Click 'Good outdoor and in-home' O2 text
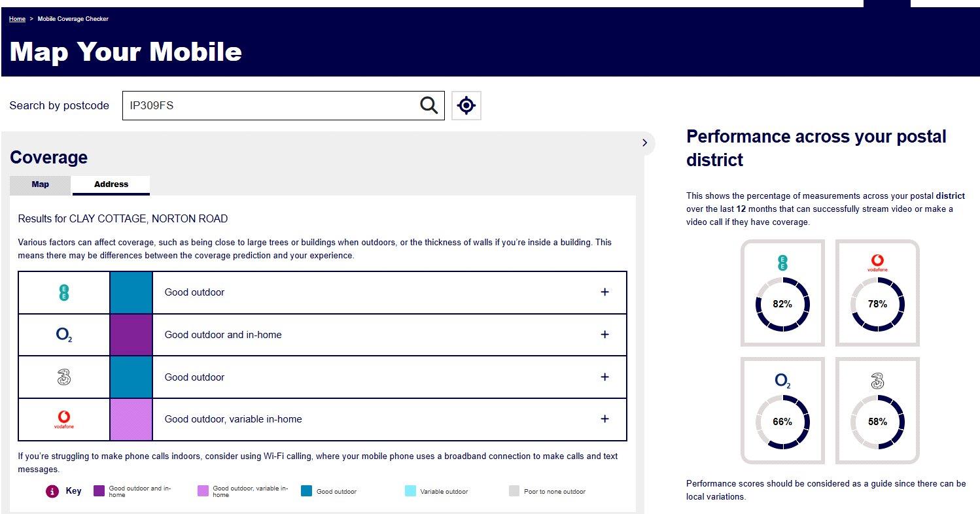Image resolution: width=980 pixels, height=514 pixels. click(223, 335)
